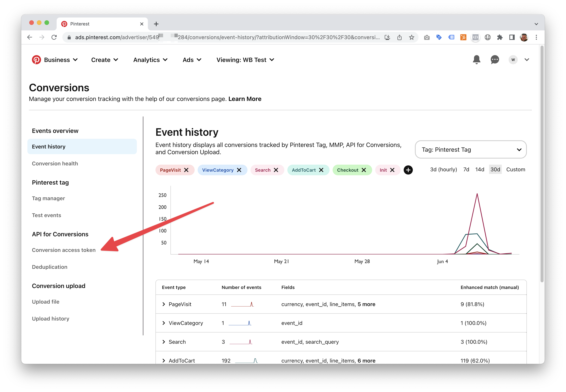Select the 7d time range
This screenshot has width=566, height=392.
coord(466,169)
